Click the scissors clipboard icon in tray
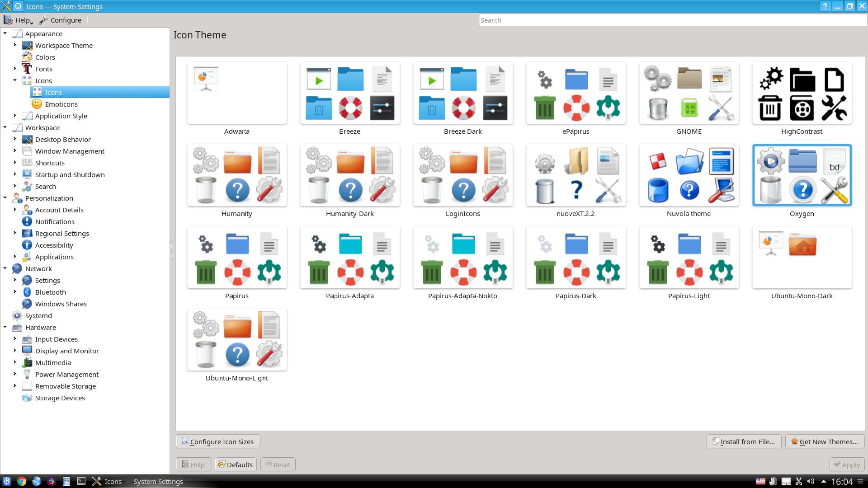Viewport: 868px width, 488px height. pos(798,481)
